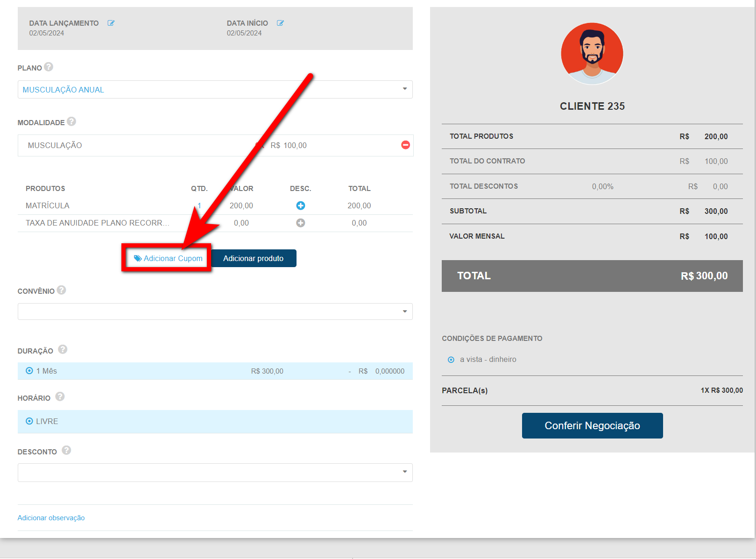Expand the Convênio dropdown
This screenshot has width=756, height=559.
pos(404,311)
